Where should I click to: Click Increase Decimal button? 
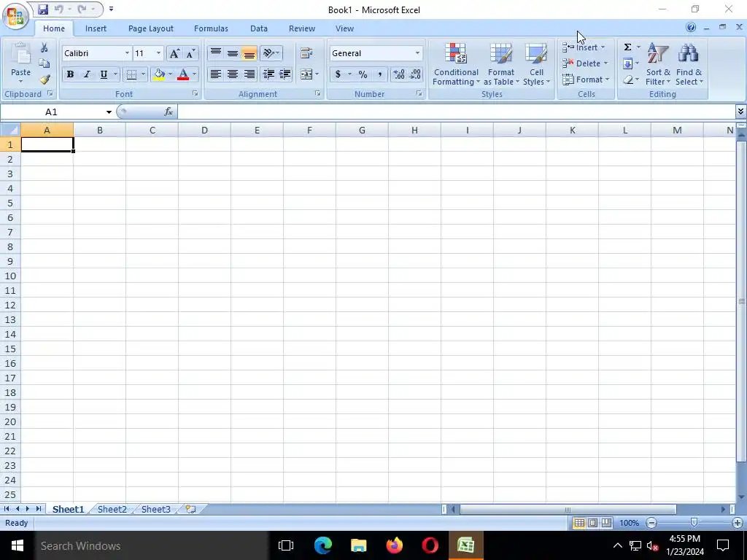pyautogui.click(x=399, y=74)
